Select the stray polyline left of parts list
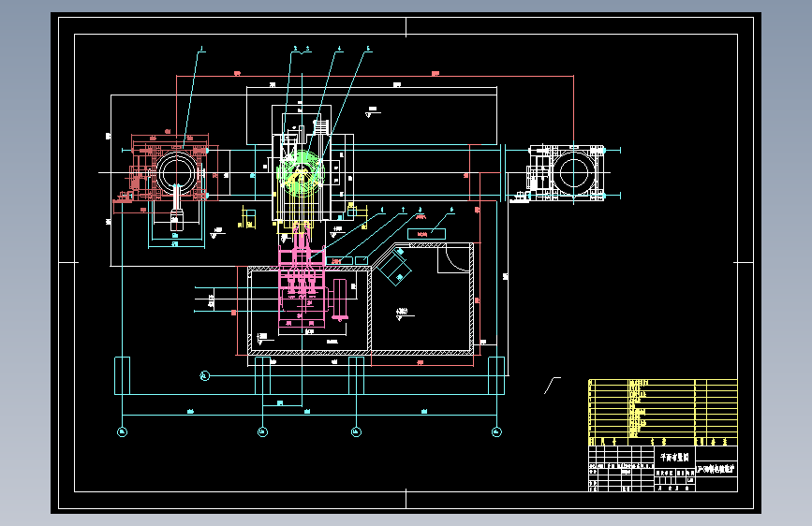Viewport: 812px width, 526px height. pos(552,386)
